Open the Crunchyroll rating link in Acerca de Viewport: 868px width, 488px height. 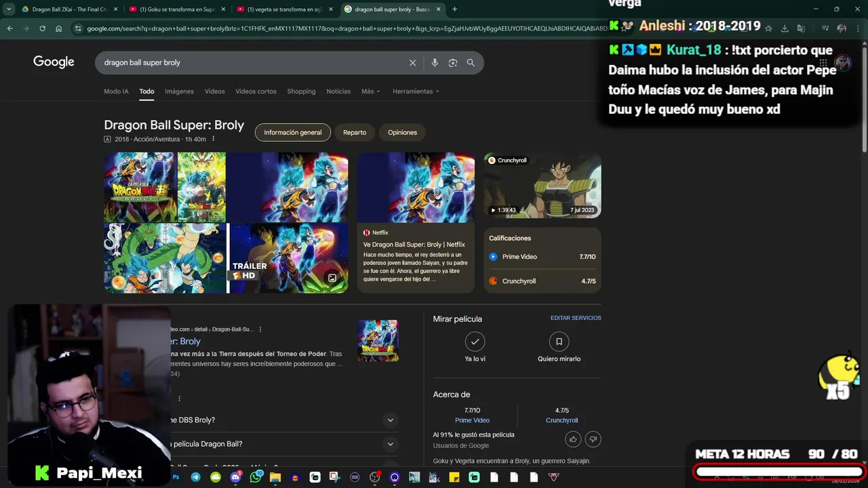562,420
